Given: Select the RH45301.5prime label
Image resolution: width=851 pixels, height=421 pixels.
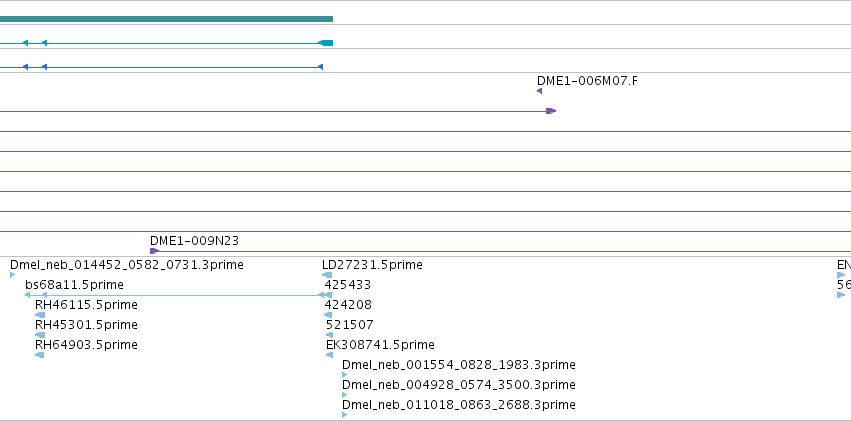Looking at the screenshot, I should pyautogui.click(x=86, y=325).
